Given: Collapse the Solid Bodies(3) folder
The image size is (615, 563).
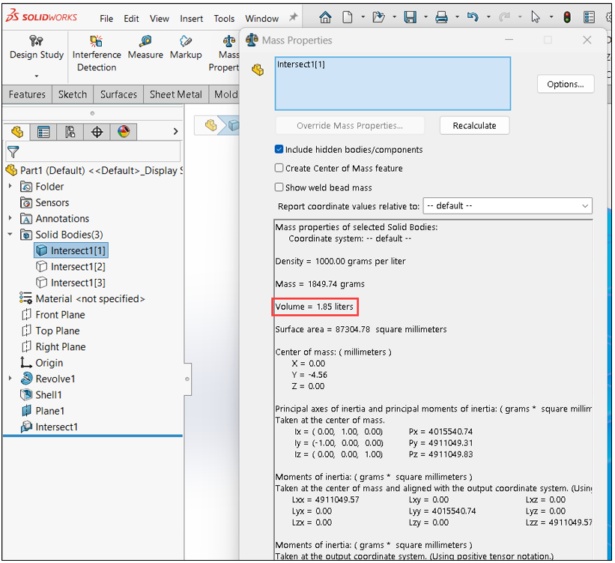Looking at the screenshot, I should click(10, 235).
